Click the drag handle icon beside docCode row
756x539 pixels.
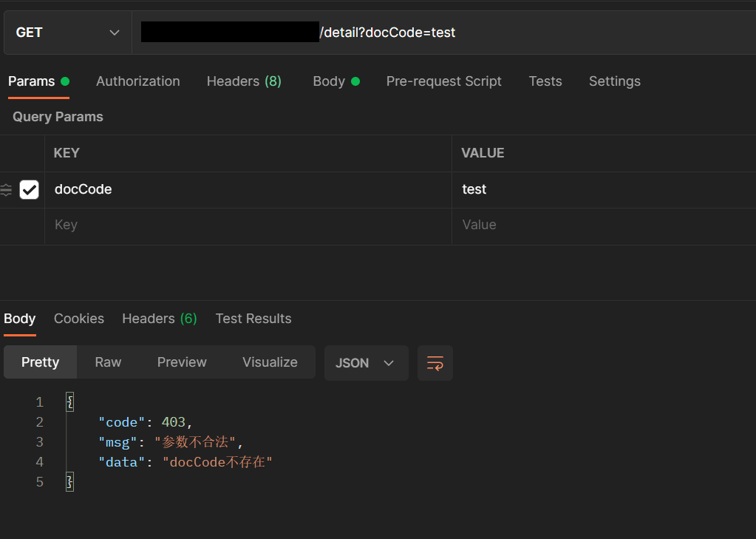(x=6, y=190)
